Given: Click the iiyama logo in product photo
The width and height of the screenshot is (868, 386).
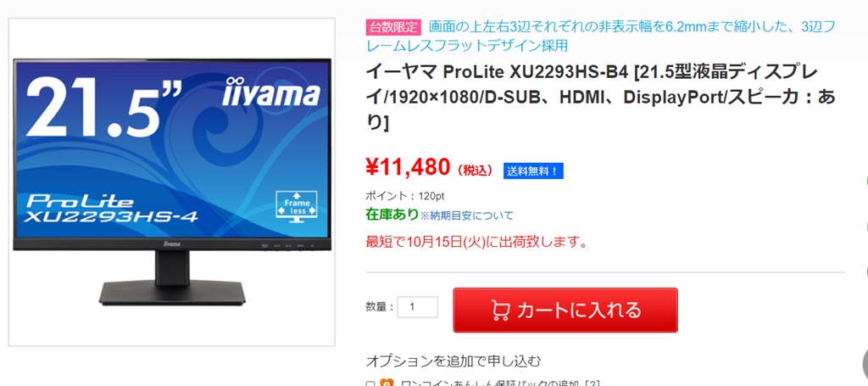Looking at the screenshot, I should click(x=270, y=92).
